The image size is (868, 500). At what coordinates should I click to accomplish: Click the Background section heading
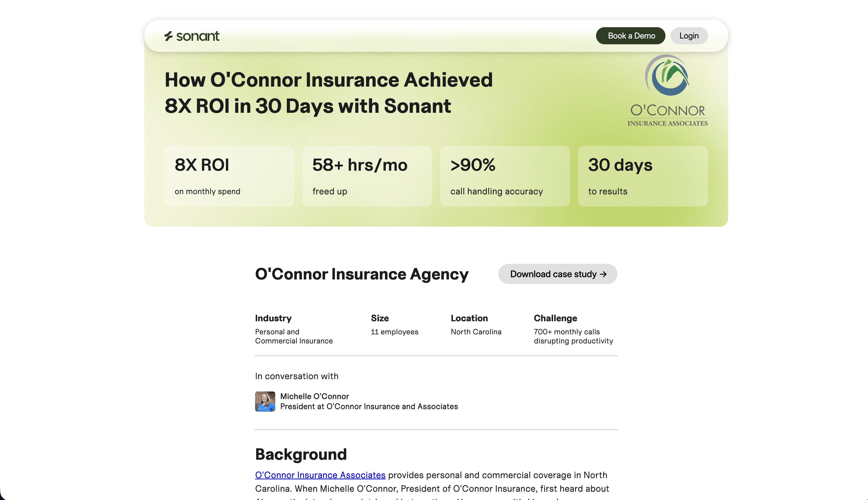click(x=301, y=454)
